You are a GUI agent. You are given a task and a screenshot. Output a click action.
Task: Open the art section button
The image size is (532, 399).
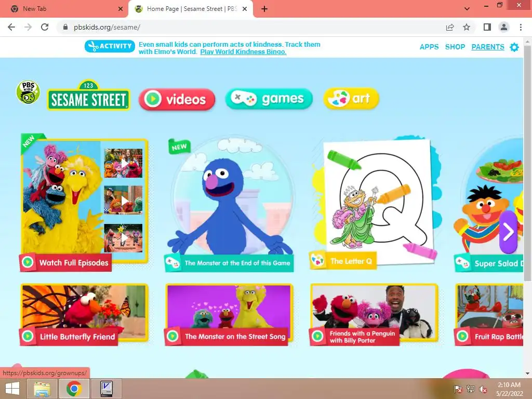pos(351,98)
